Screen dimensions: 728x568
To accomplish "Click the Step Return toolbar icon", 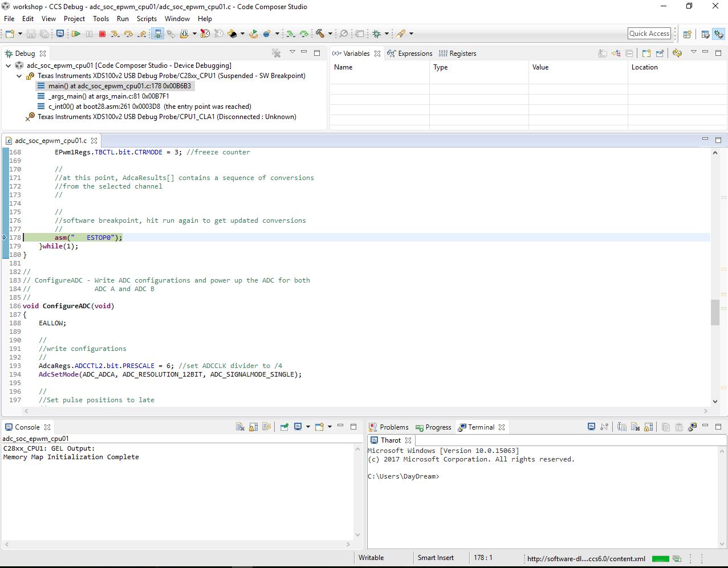I will 142,34.
